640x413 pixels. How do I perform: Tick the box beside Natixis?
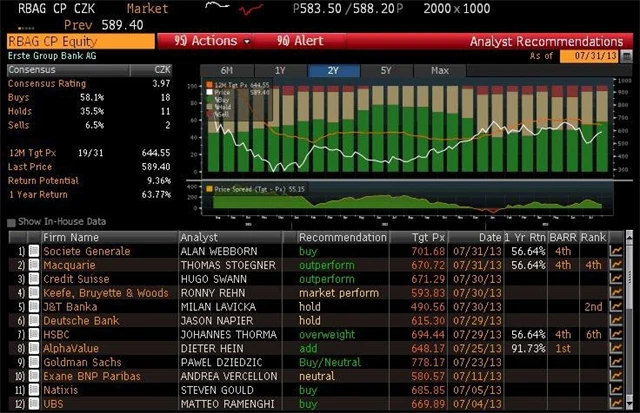33,390
